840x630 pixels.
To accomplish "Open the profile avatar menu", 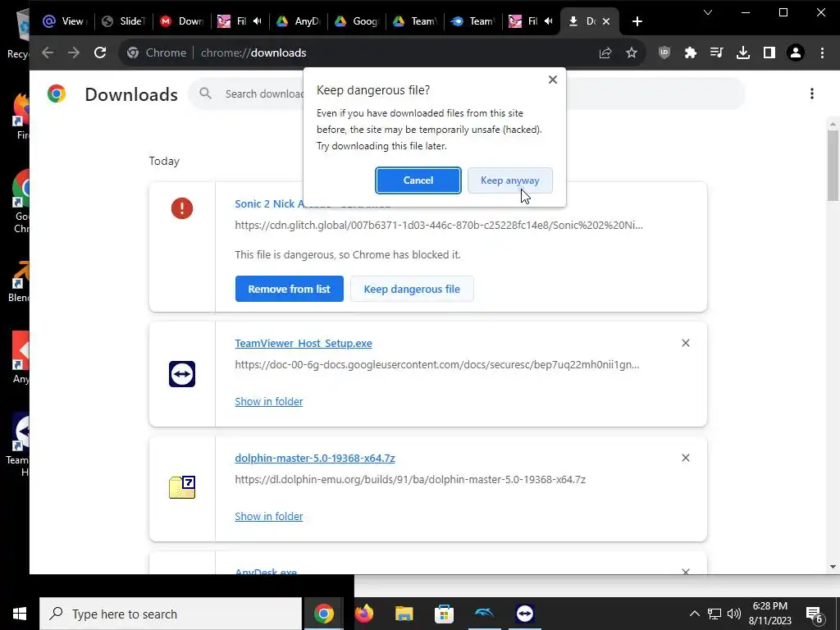I will pyautogui.click(x=796, y=52).
